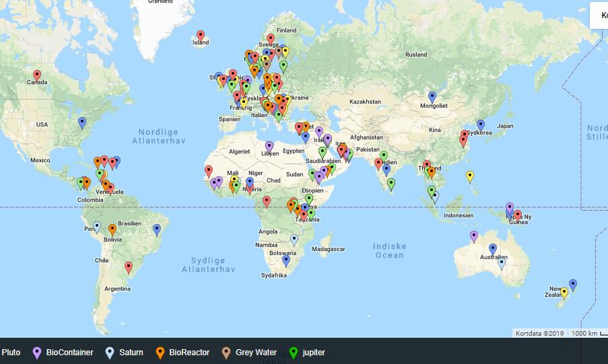Click the Sydlige Atlanterhav label
This screenshot has width=608, height=364.
(209, 265)
